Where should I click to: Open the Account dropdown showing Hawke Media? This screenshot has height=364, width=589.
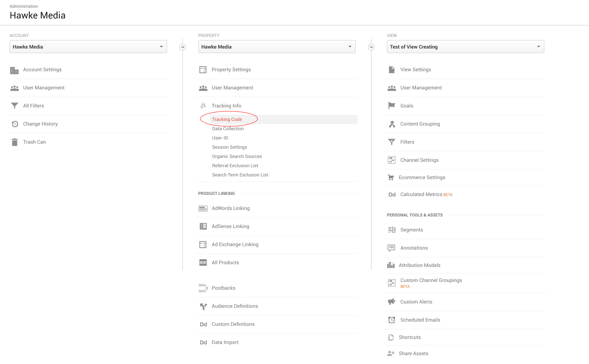(x=88, y=47)
